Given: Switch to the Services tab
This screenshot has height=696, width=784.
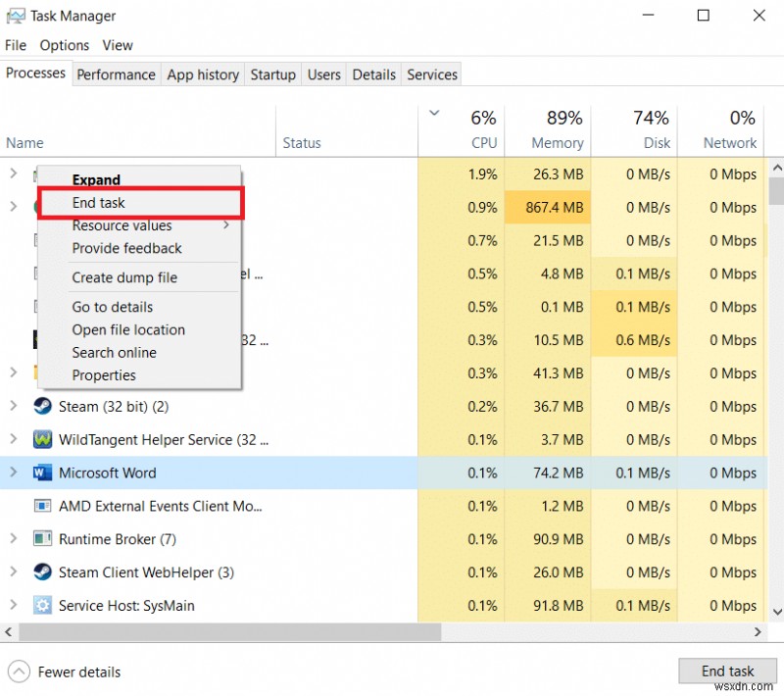Looking at the screenshot, I should 431,74.
